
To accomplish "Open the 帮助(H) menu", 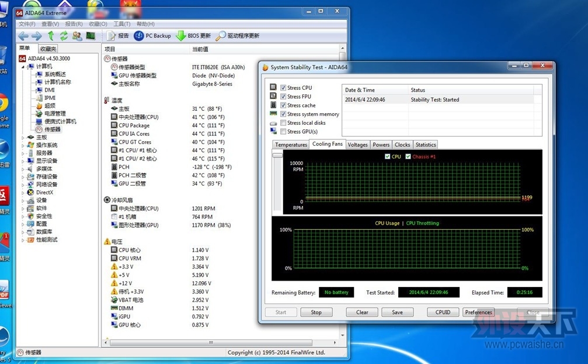I will (145, 24).
